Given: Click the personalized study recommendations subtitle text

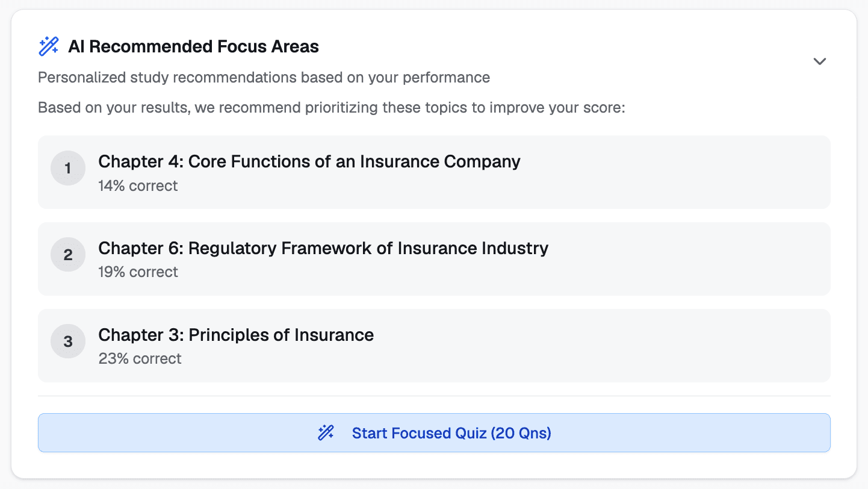Looking at the screenshot, I should pos(264,77).
